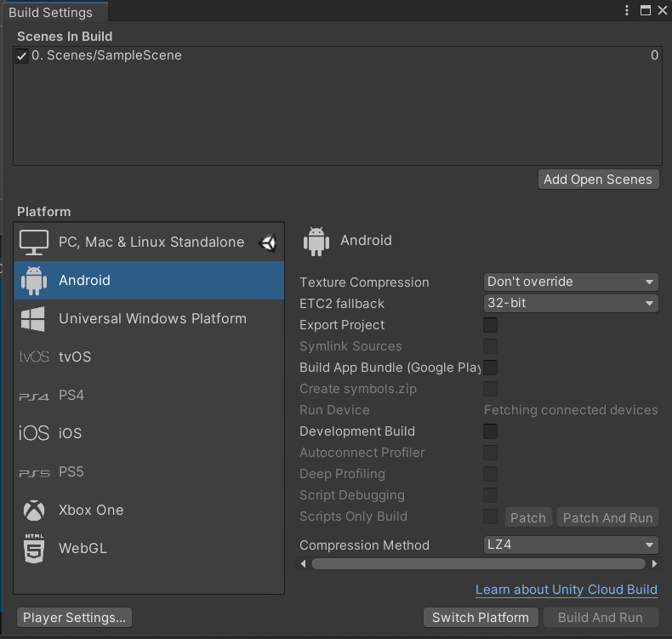Image resolution: width=672 pixels, height=639 pixels.
Task: Close the Build Settings window
Action: tap(663, 10)
